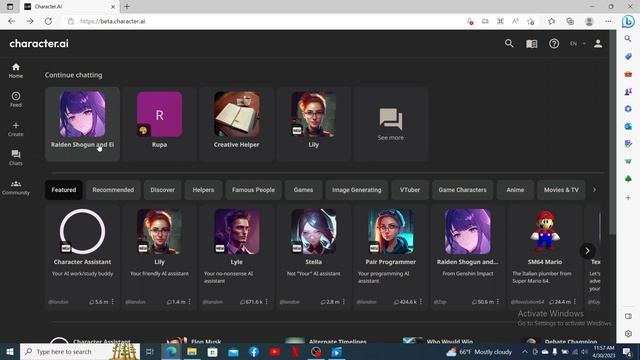Screen dimensions: 640x360
Task: Continue chatting with Creative Helper
Action: (237, 124)
